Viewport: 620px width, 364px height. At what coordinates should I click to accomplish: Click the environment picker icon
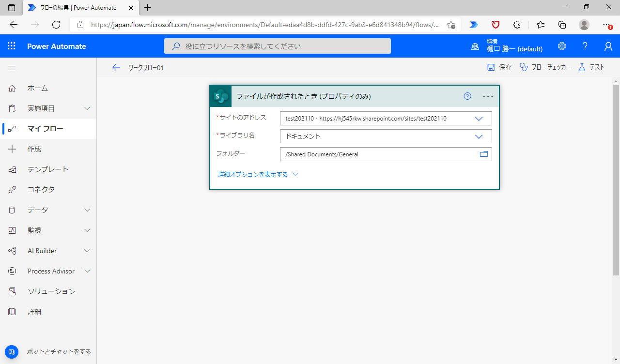[476, 46]
